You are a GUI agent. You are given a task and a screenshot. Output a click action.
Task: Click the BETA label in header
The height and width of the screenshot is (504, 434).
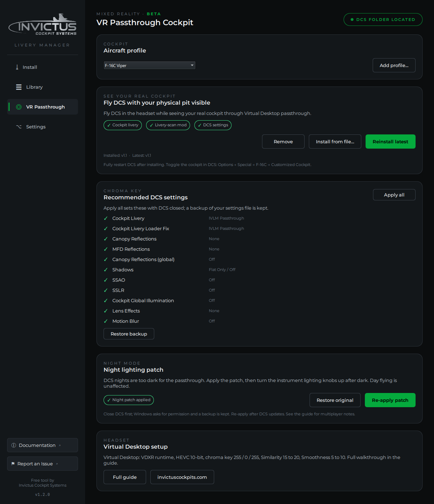coord(154,14)
